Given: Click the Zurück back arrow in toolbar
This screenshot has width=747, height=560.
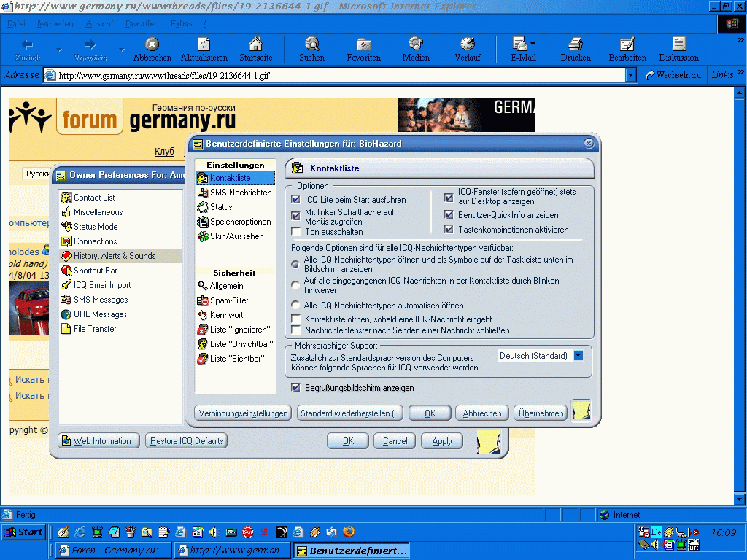Looking at the screenshot, I should tap(27, 44).
